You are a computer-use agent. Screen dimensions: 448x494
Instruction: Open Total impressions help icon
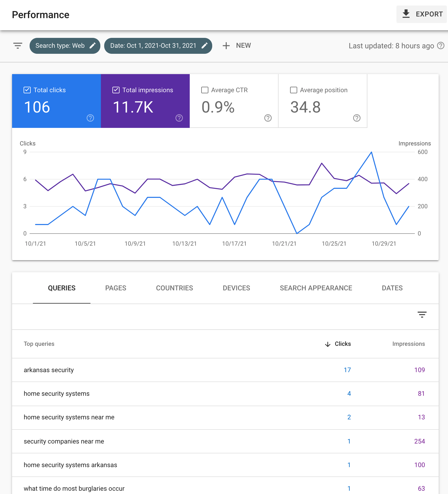point(179,118)
